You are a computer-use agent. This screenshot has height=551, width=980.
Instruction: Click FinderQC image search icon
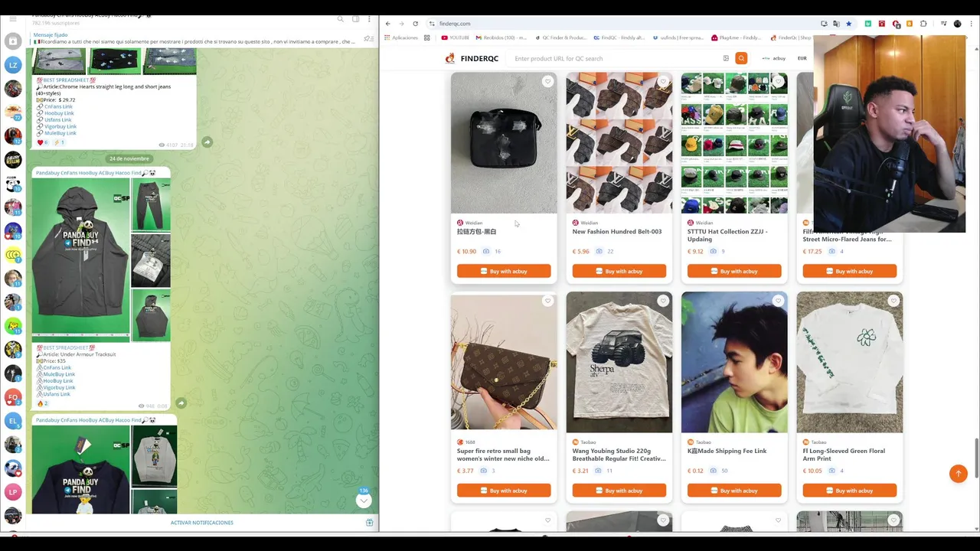(726, 58)
